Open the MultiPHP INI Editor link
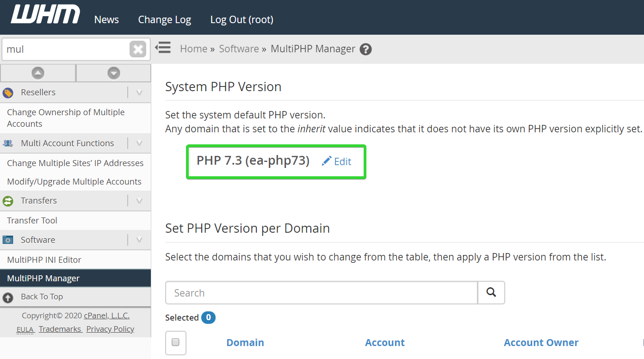 (44, 260)
